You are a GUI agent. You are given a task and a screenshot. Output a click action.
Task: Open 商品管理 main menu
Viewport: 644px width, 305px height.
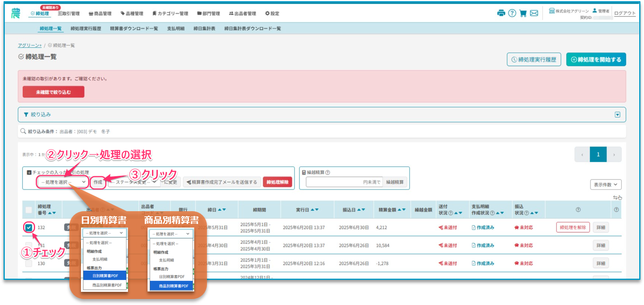pos(100,14)
